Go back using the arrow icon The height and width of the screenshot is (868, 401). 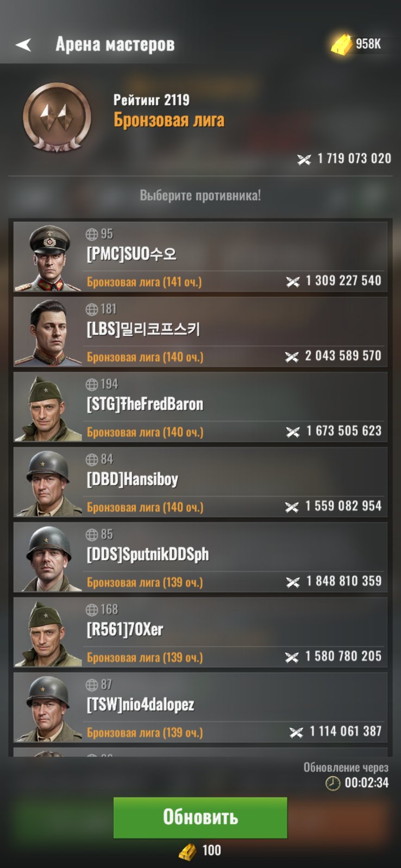(23, 45)
